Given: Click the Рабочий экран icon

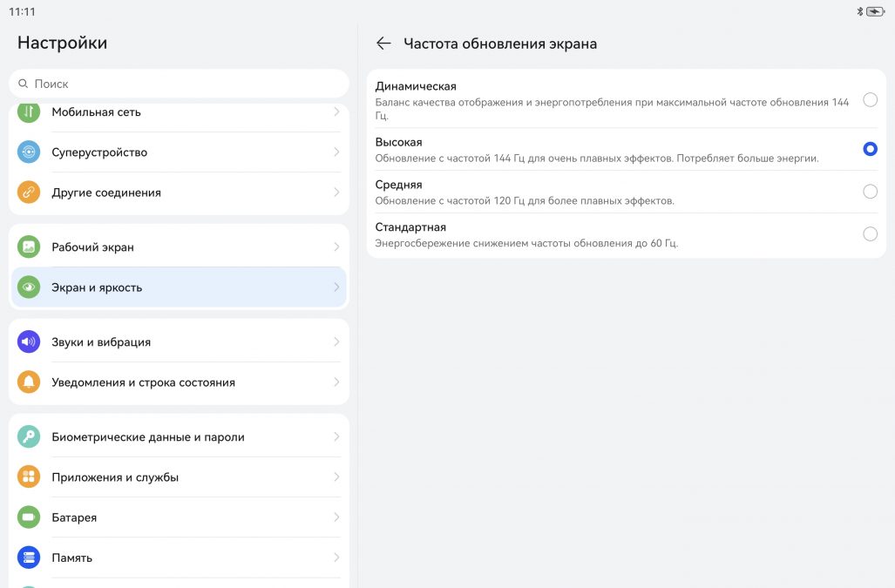Looking at the screenshot, I should tap(29, 247).
